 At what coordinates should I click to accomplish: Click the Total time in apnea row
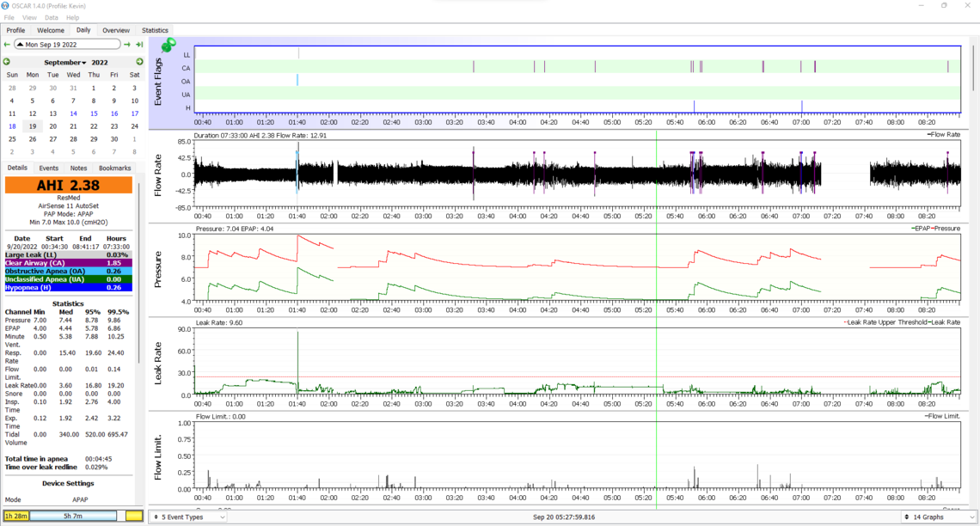pyautogui.click(x=58, y=459)
